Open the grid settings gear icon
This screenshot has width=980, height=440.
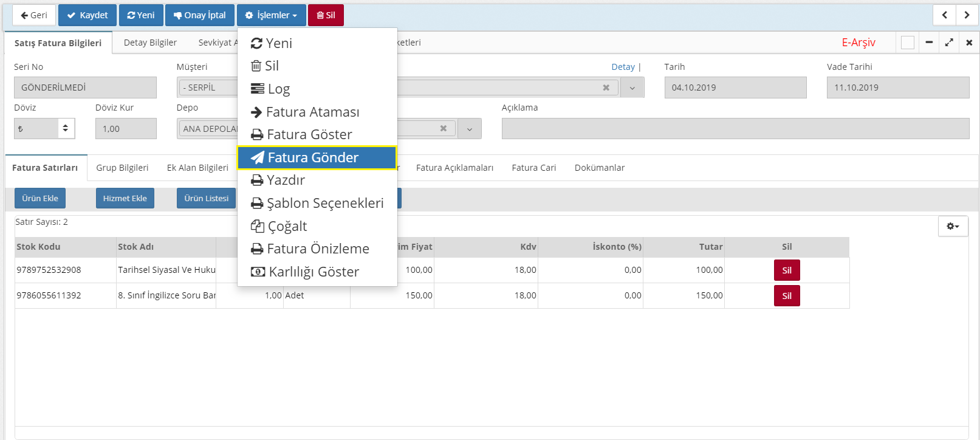(953, 226)
